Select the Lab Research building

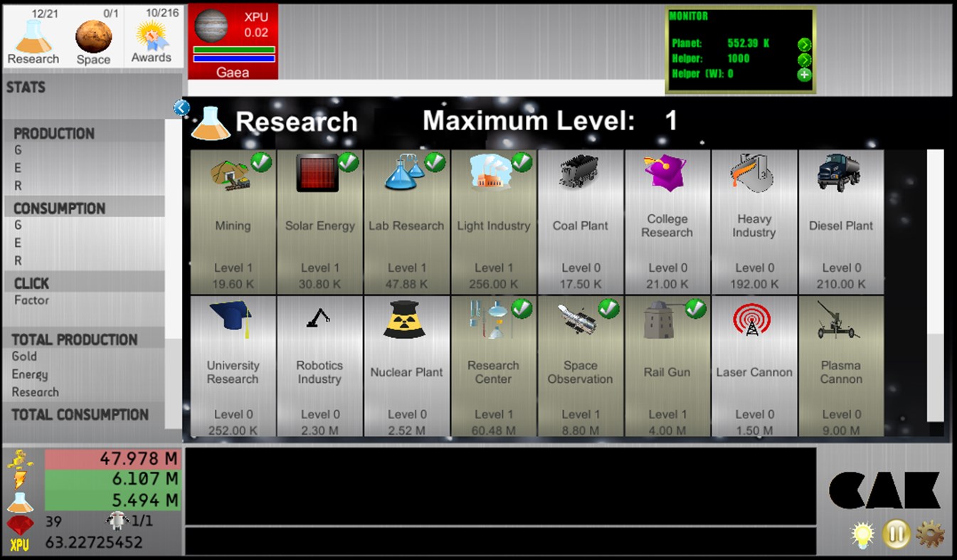pyautogui.click(x=406, y=221)
